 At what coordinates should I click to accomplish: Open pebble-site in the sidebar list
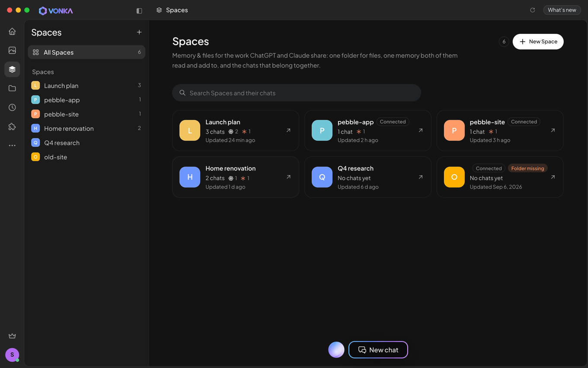86,114
